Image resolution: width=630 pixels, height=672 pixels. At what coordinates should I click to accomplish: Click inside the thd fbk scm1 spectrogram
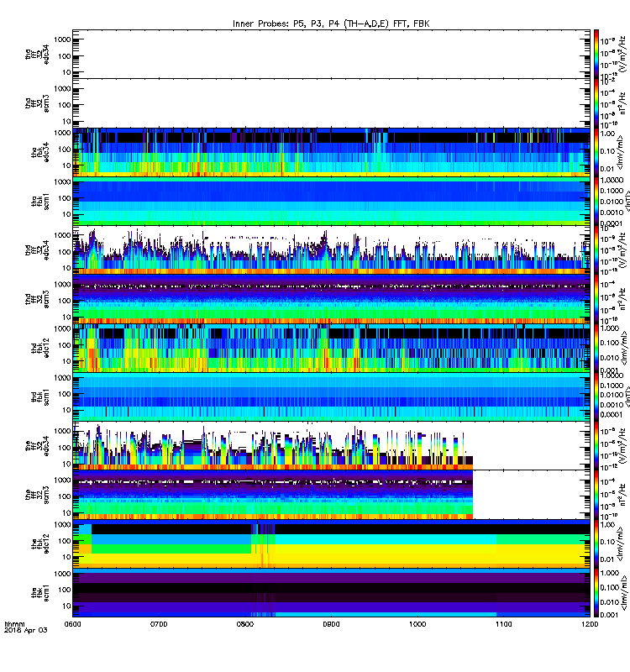coord(331,396)
